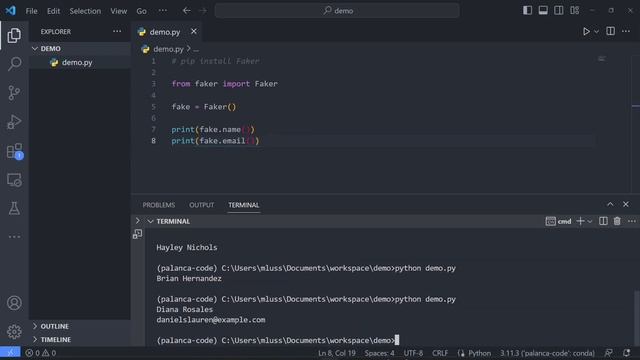640x360 pixels.
Task: Select the 3.11.3 palanca-code interpreter
Action: coord(547,353)
